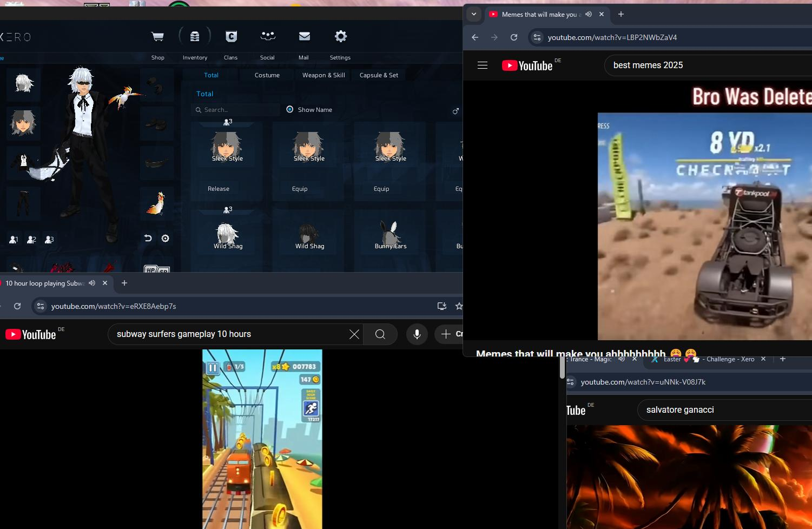The image size is (812, 529).
Task: Click the undo arrow below the character
Action: tap(148, 239)
